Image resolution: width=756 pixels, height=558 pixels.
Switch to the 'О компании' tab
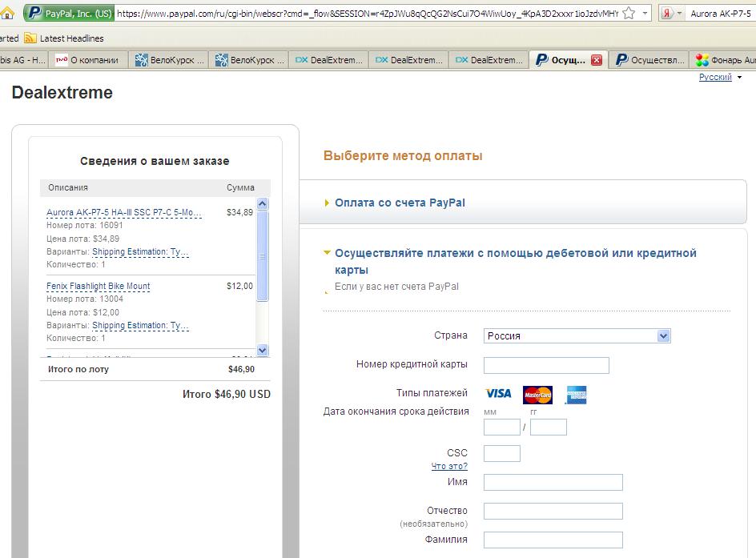point(88,60)
